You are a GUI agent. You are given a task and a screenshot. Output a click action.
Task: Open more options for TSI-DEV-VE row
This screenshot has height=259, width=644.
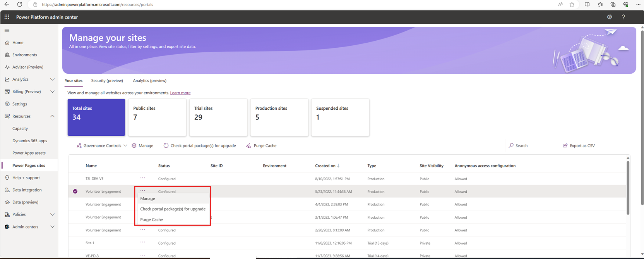(x=142, y=178)
